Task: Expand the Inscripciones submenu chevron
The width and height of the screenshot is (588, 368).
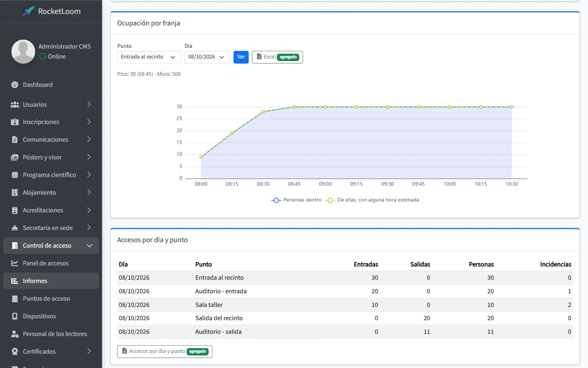Action: 89,122
